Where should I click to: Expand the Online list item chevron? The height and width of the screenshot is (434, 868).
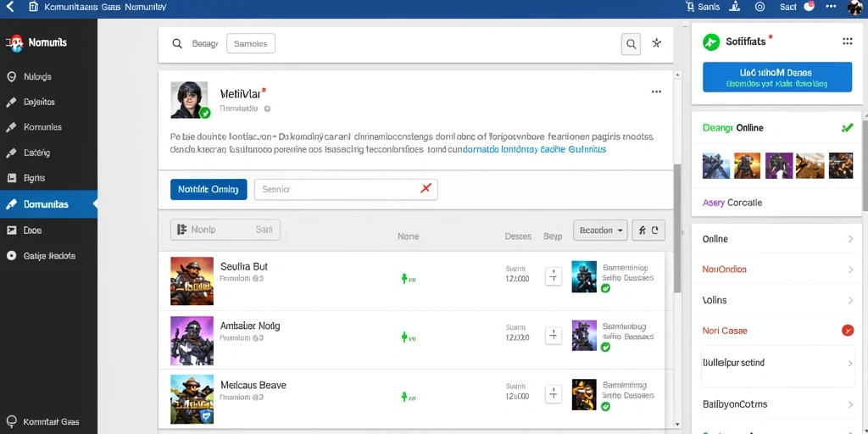[x=850, y=239]
